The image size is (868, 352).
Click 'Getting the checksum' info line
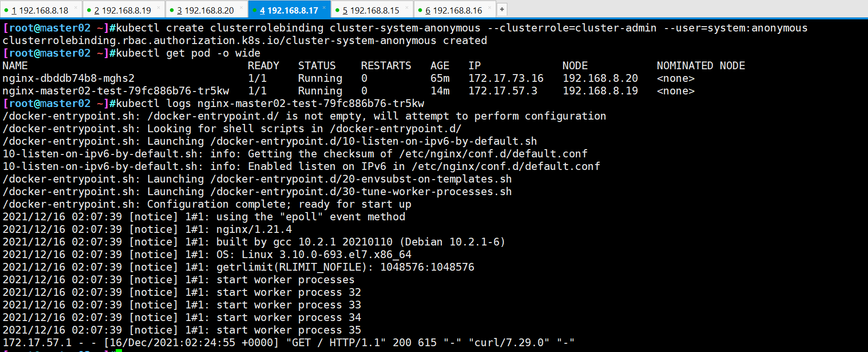point(295,154)
